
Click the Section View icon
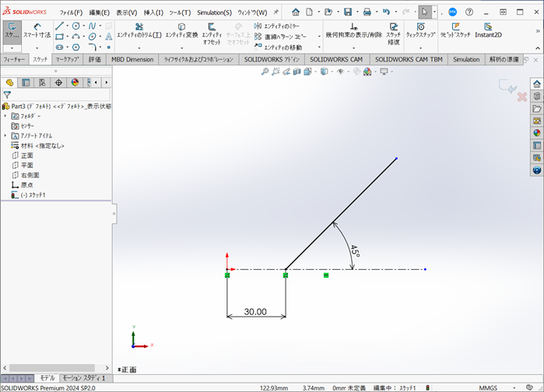pyautogui.click(x=297, y=72)
